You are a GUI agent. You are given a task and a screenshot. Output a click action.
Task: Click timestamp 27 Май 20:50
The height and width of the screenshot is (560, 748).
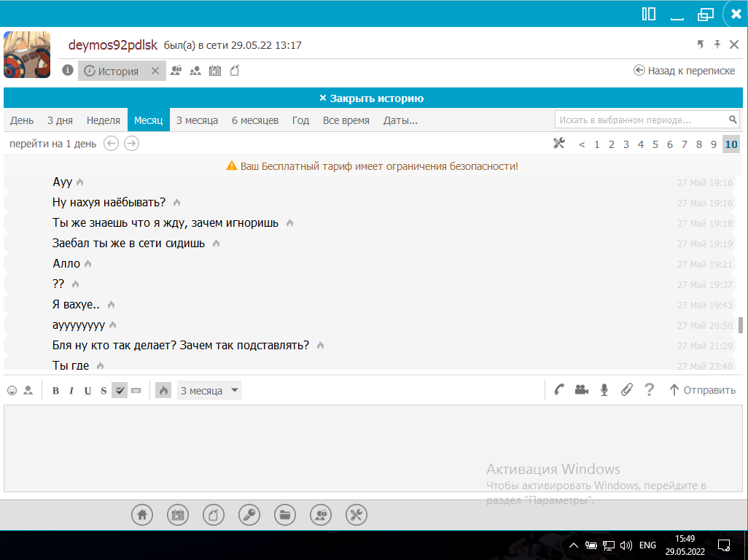704,325
